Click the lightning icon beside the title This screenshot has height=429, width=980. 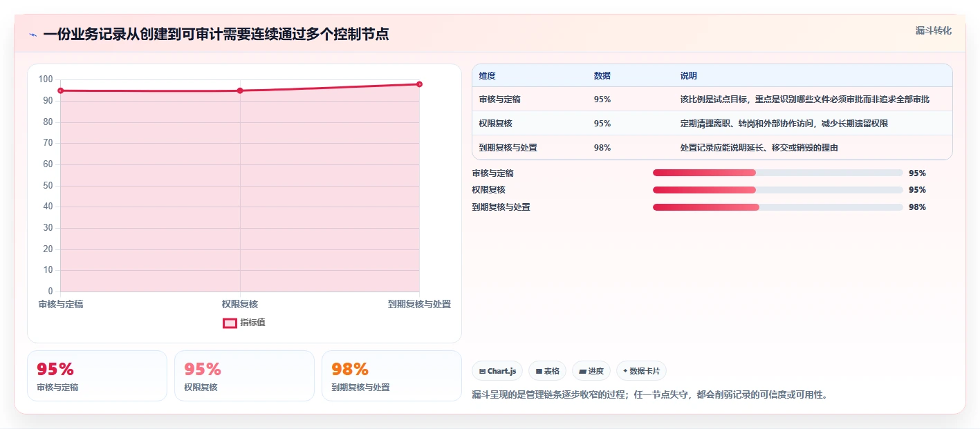pyautogui.click(x=33, y=35)
